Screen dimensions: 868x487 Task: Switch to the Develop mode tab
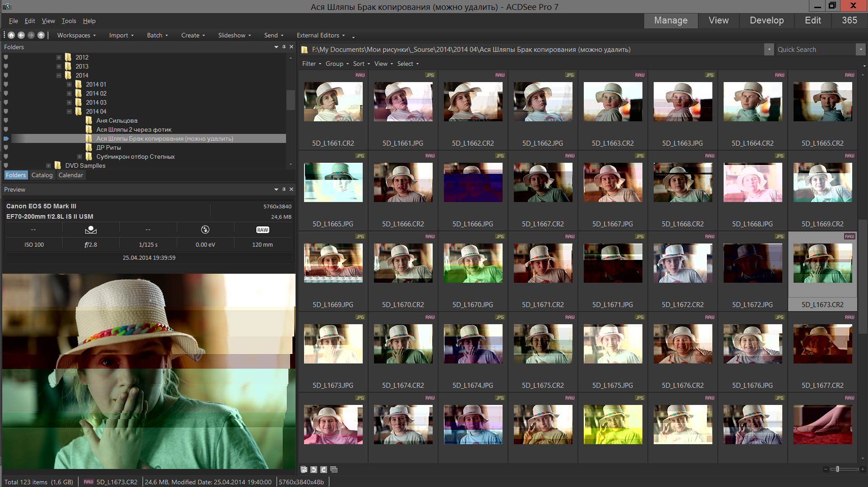pyautogui.click(x=766, y=20)
